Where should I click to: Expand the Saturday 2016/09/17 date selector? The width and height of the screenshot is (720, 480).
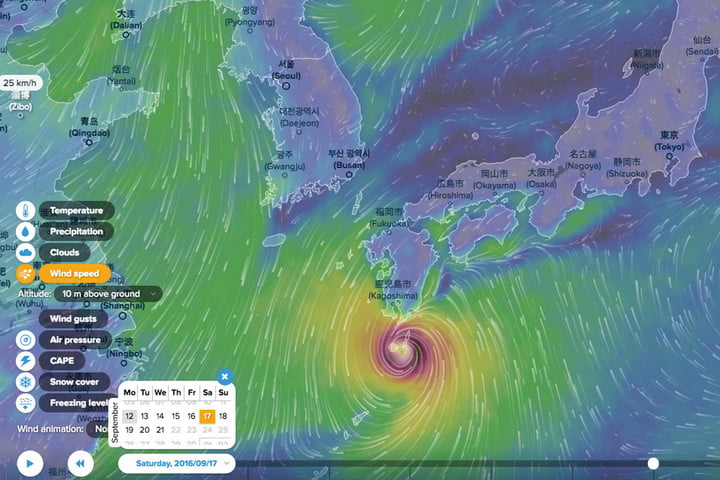coord(177,463)
